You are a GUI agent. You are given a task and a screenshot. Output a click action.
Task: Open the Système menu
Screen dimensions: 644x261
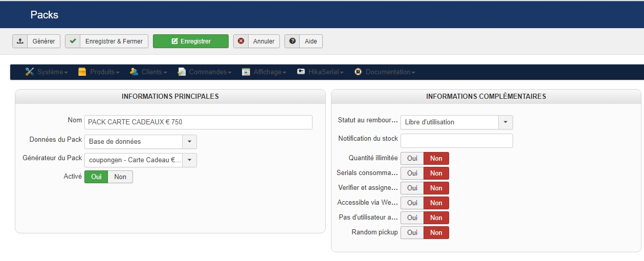coord(47,72)
